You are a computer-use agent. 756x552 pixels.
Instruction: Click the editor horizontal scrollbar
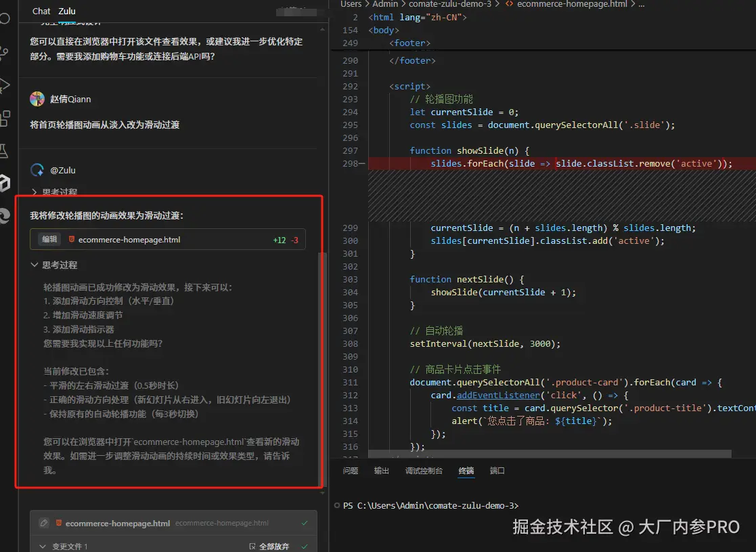point(550,454)
